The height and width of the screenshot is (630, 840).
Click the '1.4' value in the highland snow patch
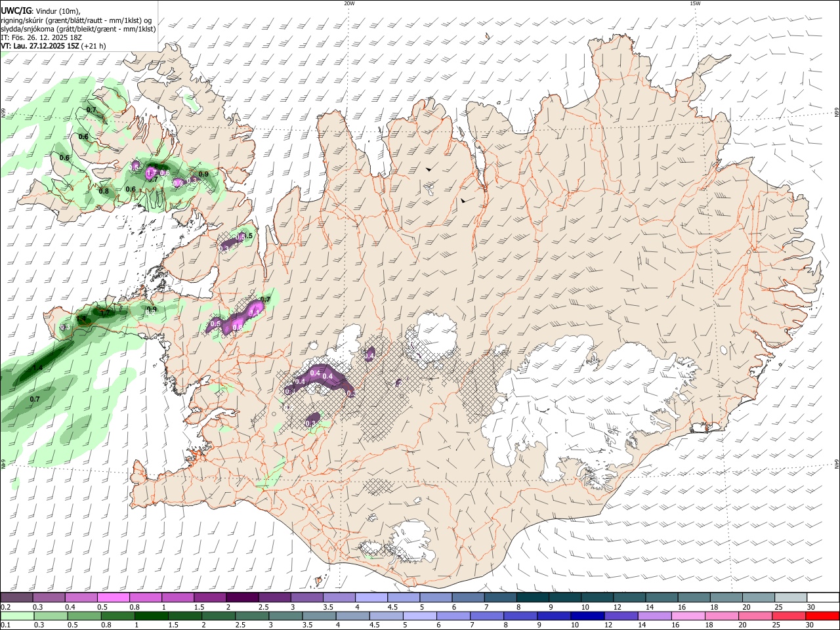click(x=369, y=355)
